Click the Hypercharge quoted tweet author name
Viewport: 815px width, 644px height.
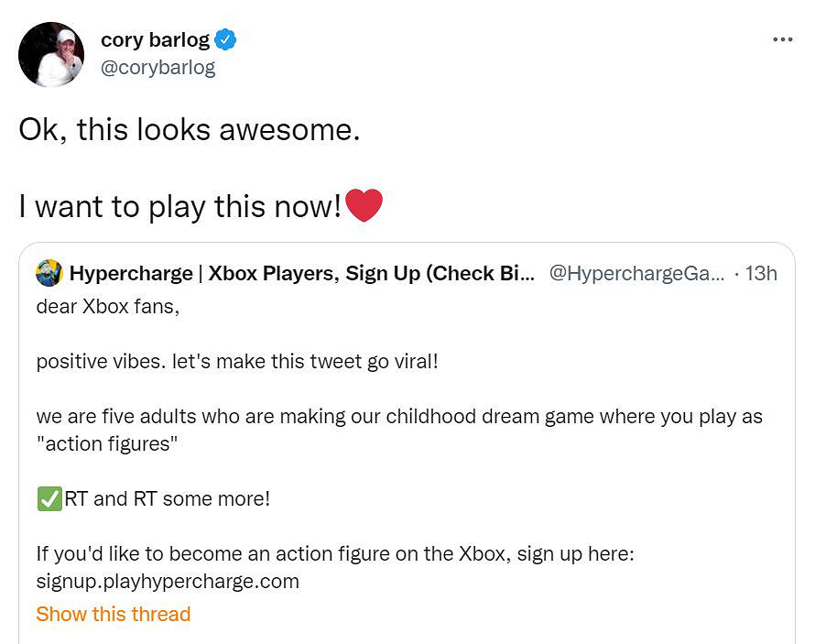[301, 273]
